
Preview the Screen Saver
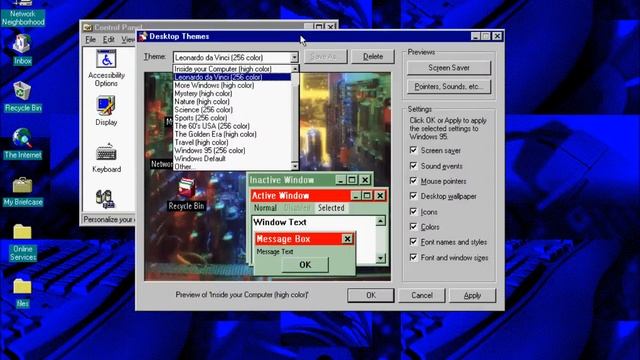click(449, 68)
